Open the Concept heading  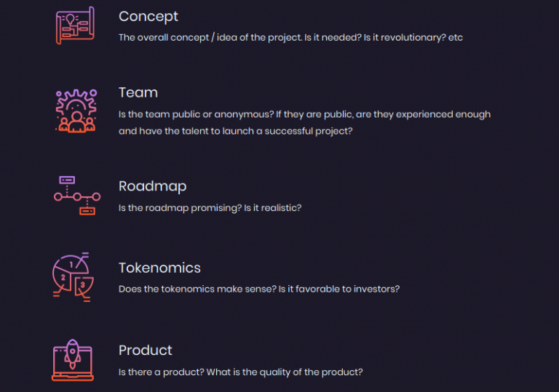pos(148,17)
